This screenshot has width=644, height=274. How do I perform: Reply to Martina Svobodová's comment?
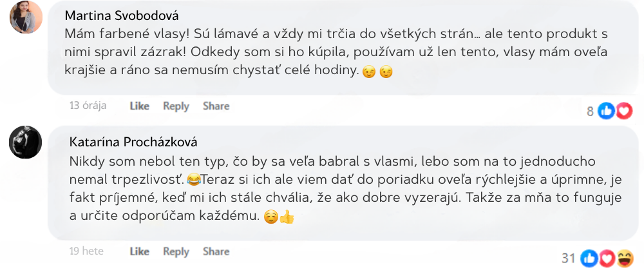click(176, 106)
